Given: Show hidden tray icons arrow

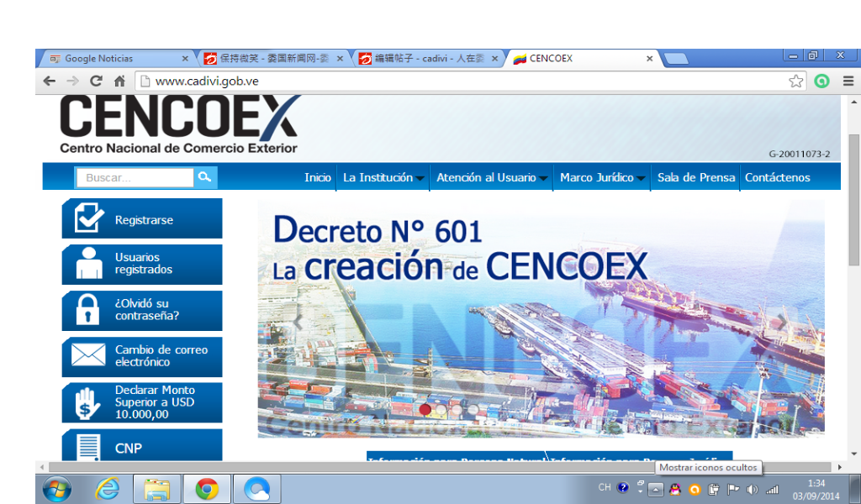Looking at the screenshot, I should [x=656, y=489].
